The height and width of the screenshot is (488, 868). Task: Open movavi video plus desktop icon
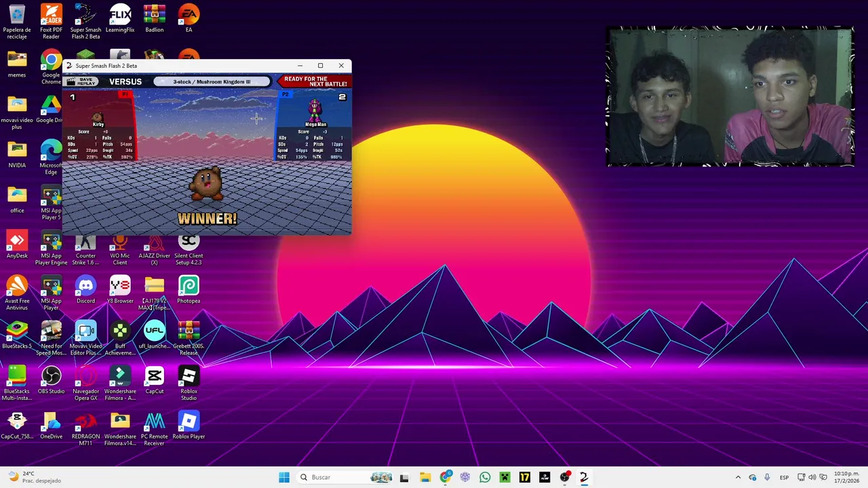click(17, 112)
